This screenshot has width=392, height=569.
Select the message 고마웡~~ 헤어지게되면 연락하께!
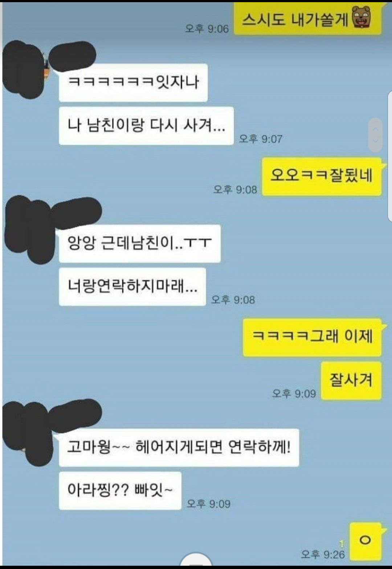[179, 448]
